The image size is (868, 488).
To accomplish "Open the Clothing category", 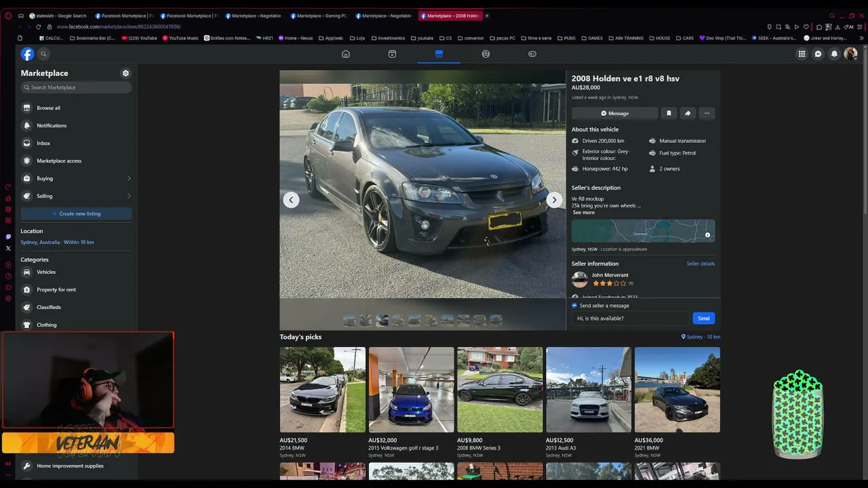I will [76, 325].
